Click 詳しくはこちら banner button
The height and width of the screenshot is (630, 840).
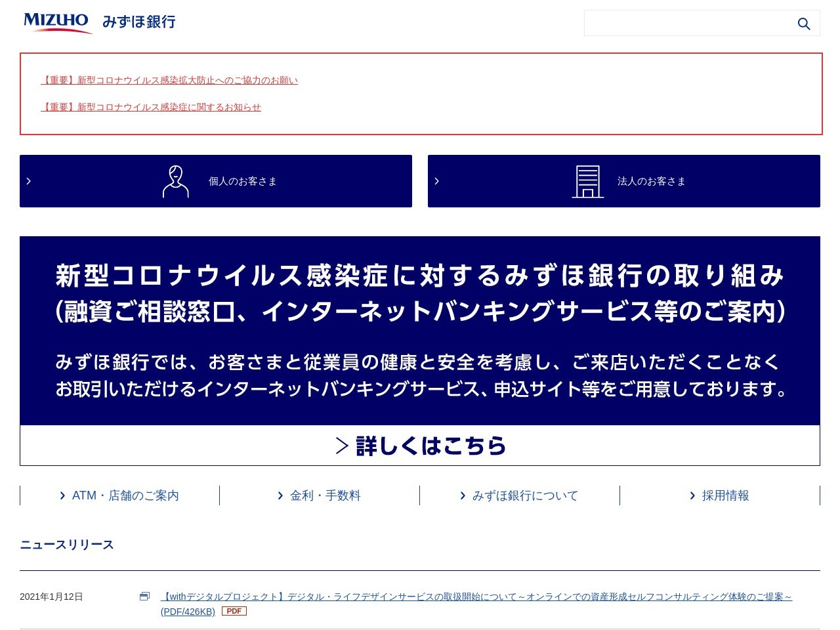pos(420,446)
